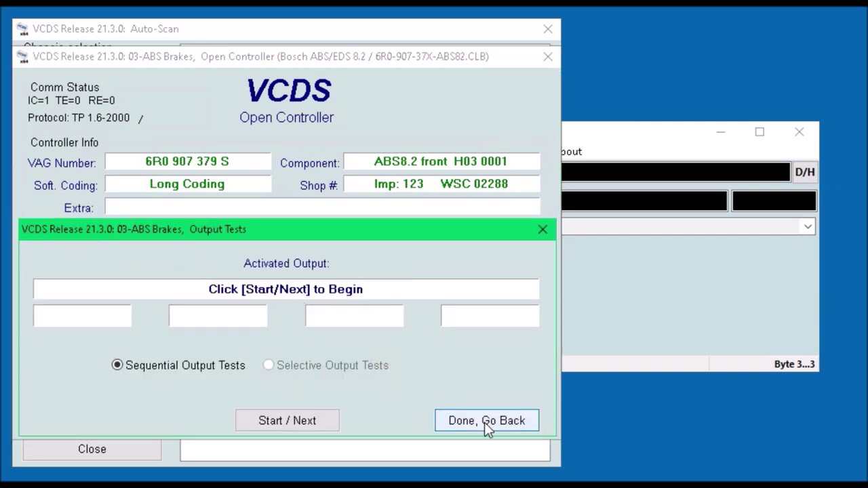Click the Close button below Output Tests

click(92, 449)
